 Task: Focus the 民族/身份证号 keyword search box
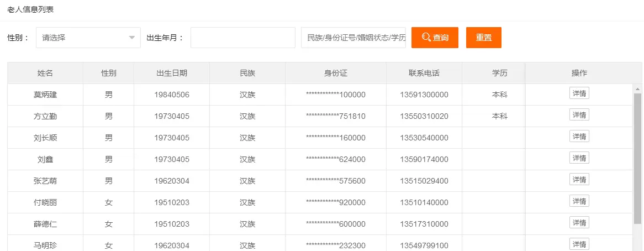353,38
